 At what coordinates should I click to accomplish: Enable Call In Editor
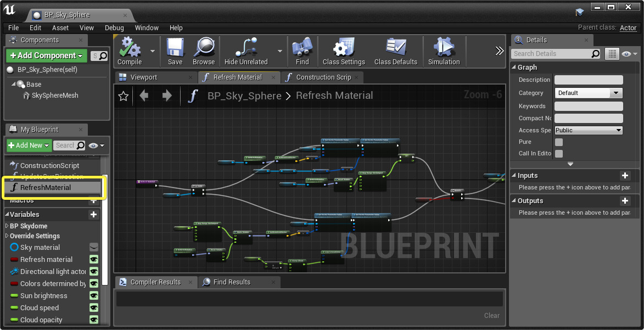[558, 154]
